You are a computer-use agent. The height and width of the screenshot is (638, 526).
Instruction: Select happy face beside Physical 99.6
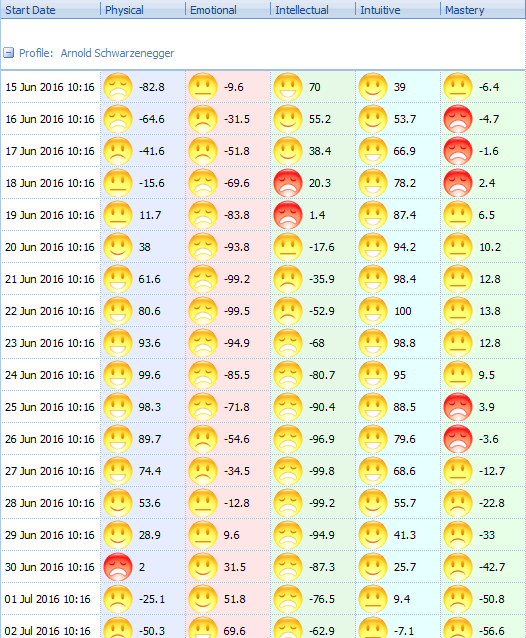pyautogui.click(x=118, y=375)
